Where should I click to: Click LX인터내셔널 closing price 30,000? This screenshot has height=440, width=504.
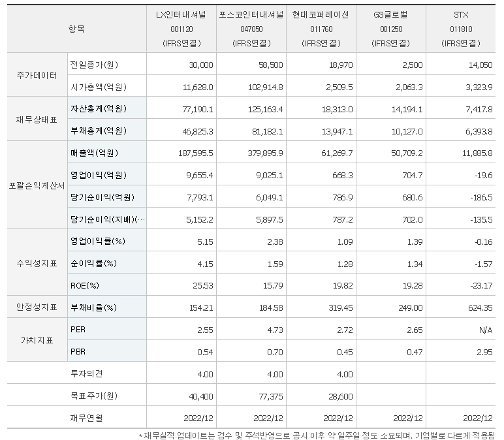[201, 65]
